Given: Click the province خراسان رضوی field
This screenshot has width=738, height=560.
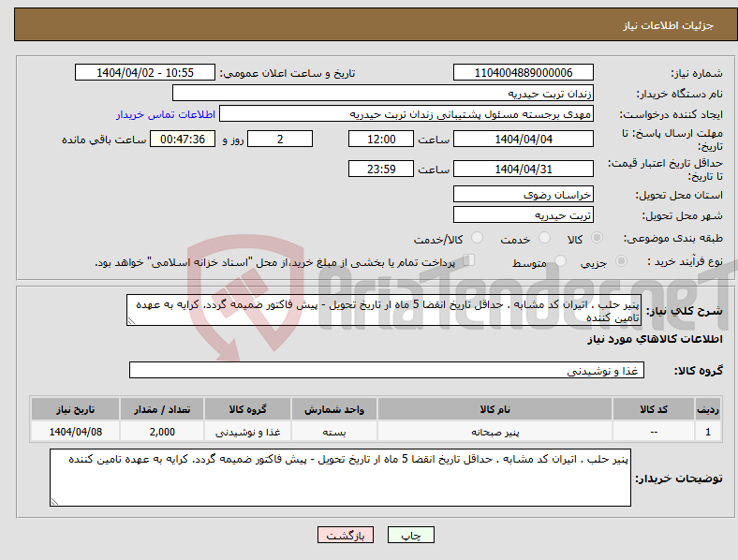Looking at the screenshot, I should click(524, 195).
